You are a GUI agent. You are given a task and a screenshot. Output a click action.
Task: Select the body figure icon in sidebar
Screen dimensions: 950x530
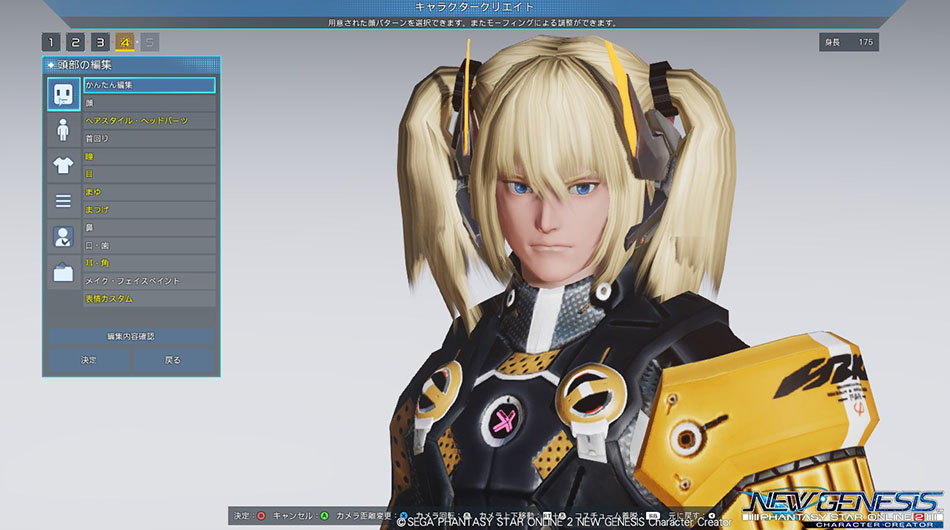[x=64, y=130]
